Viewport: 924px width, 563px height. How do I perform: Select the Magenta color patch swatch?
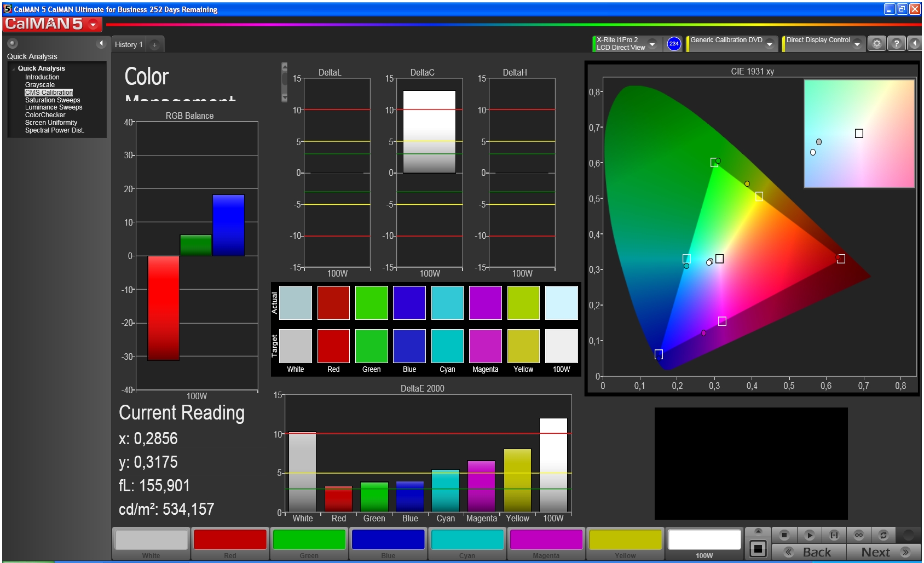546,539
